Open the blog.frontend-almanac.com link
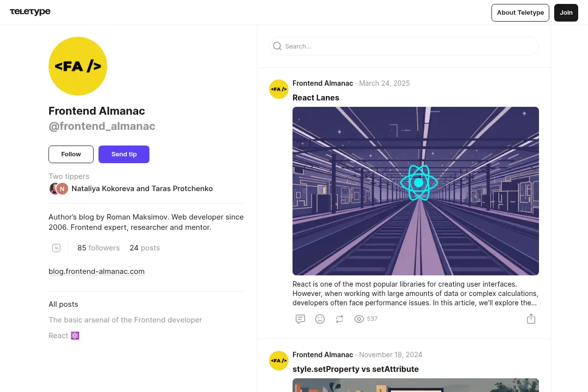 [x=97, y=271]
